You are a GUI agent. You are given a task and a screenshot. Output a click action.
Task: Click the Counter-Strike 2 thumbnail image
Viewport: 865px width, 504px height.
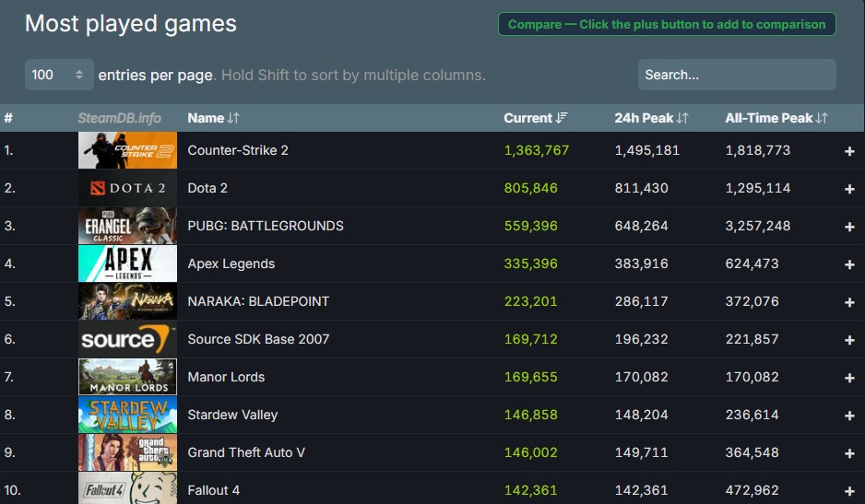pyautogui.click(x=127, y=150)
